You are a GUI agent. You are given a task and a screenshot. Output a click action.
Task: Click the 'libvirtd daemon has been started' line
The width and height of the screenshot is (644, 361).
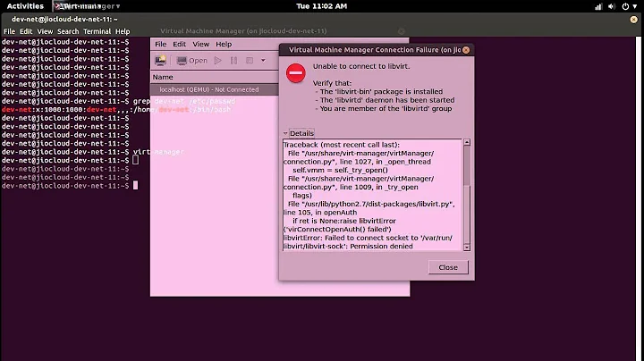click(387, 100)
